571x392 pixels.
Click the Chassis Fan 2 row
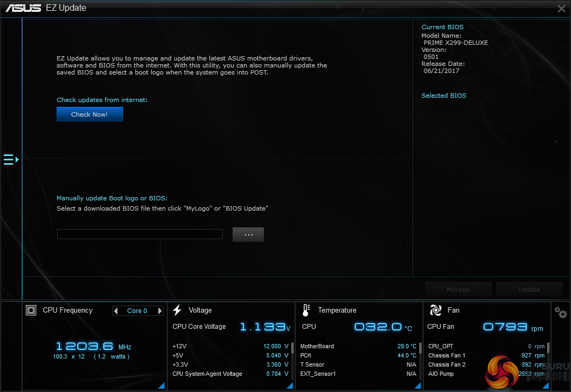(486, 364)
